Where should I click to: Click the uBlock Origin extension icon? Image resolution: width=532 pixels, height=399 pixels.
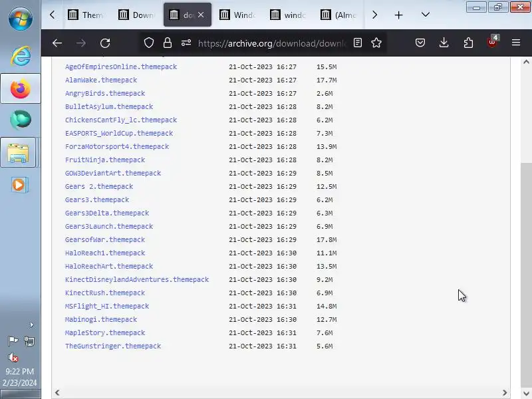pos(492,42)
